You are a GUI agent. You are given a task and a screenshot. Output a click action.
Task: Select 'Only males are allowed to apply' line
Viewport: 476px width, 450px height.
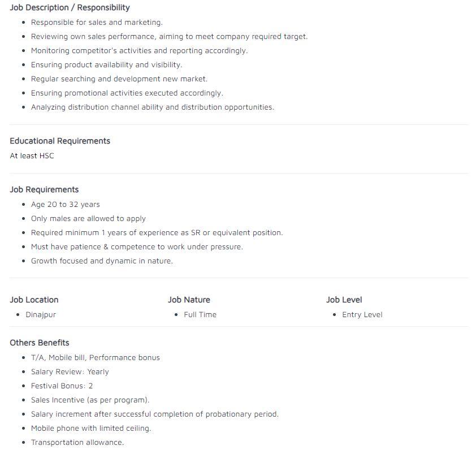[x=88, y=219]
